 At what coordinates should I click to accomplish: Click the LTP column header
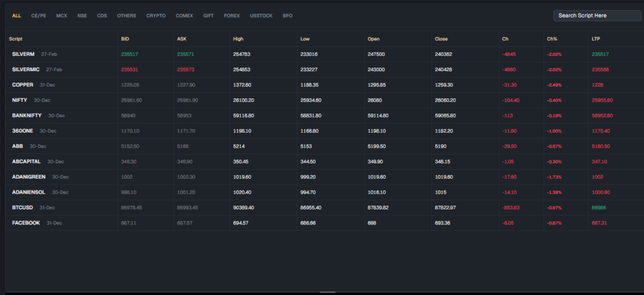click(596, 39)
